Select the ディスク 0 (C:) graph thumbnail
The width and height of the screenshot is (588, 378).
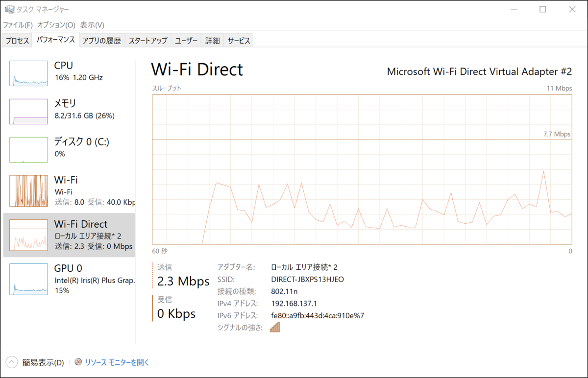29,150
